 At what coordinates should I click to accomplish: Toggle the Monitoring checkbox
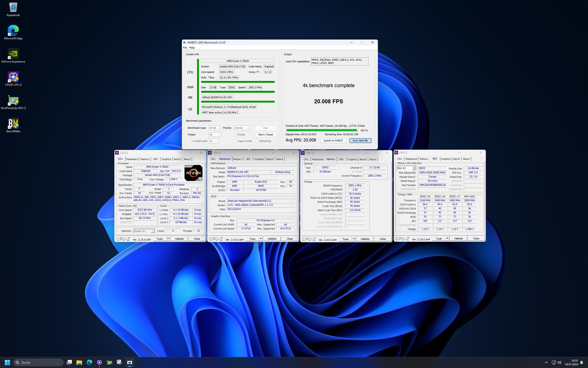257,141
